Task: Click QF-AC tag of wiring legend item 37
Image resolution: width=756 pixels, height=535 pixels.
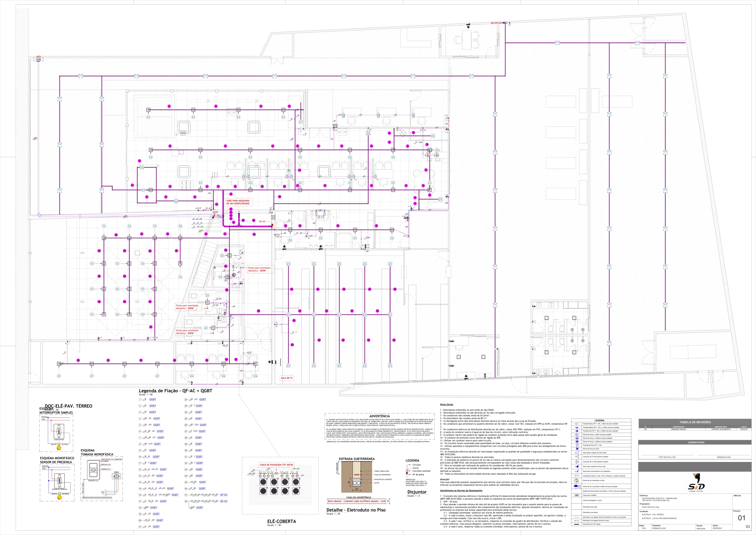Action: click(x=224, y=495)
